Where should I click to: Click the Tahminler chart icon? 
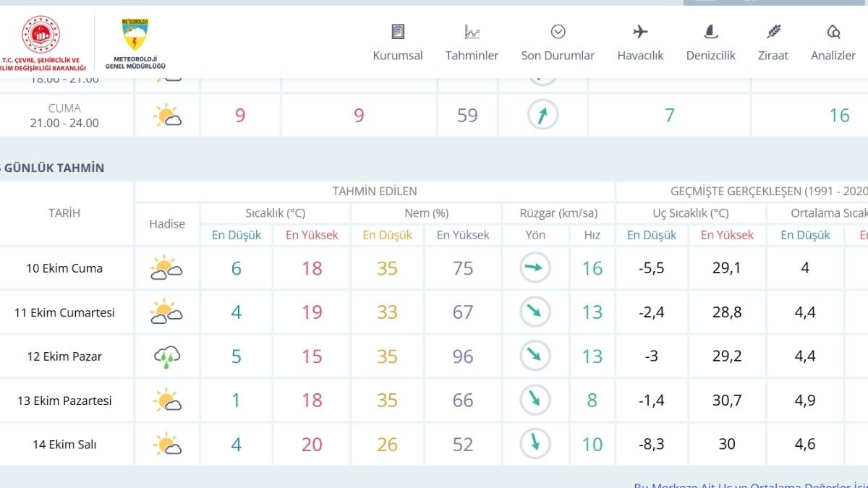pyautogui.click(x=472, y=32)
